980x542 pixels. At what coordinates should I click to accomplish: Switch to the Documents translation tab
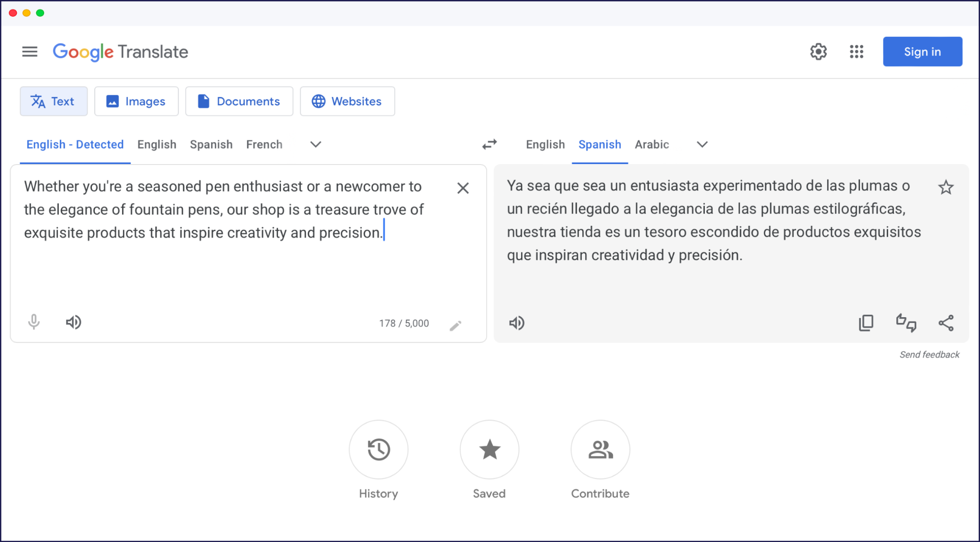pyautogui.click(x=239, y=101)
